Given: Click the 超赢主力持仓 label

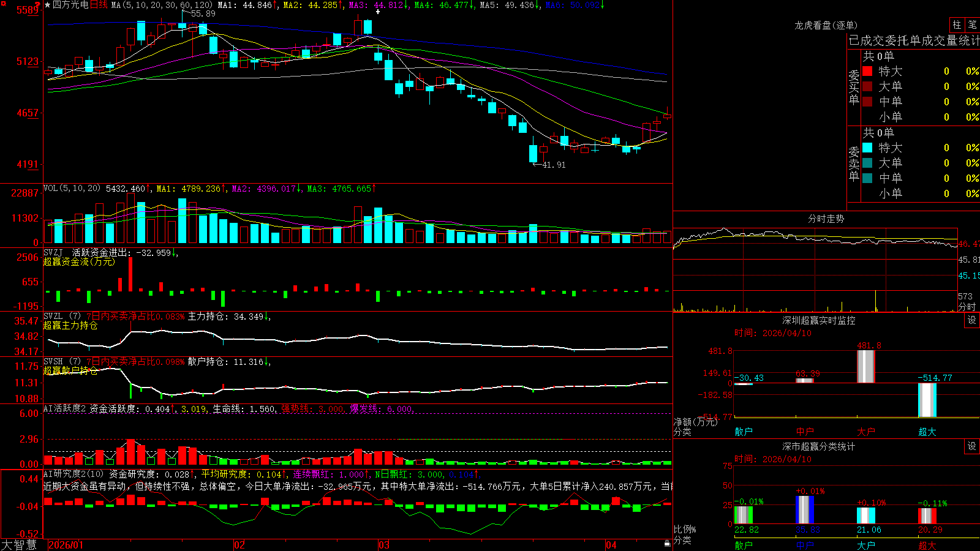Looking at the screenshot, I should [70, 325].
